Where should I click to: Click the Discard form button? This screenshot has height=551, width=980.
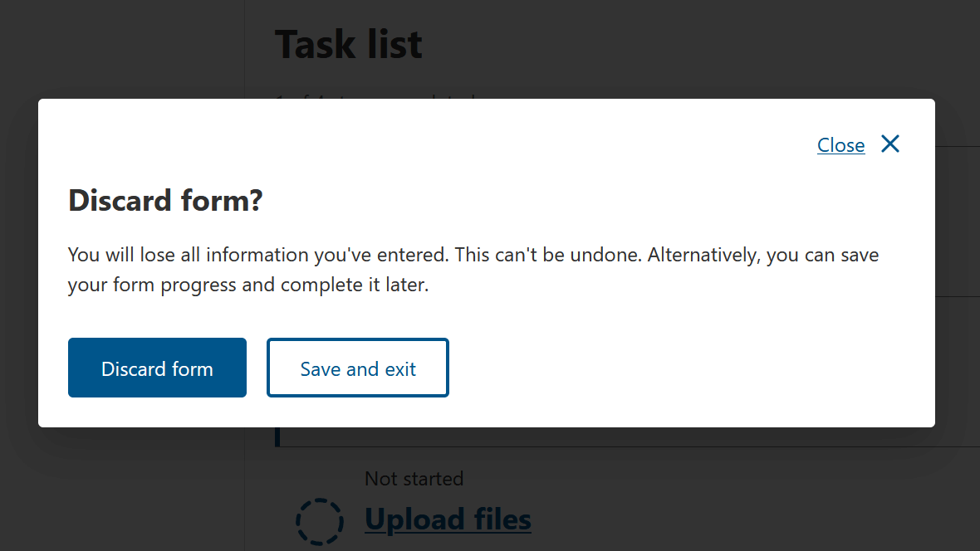[x=157, y=368]
